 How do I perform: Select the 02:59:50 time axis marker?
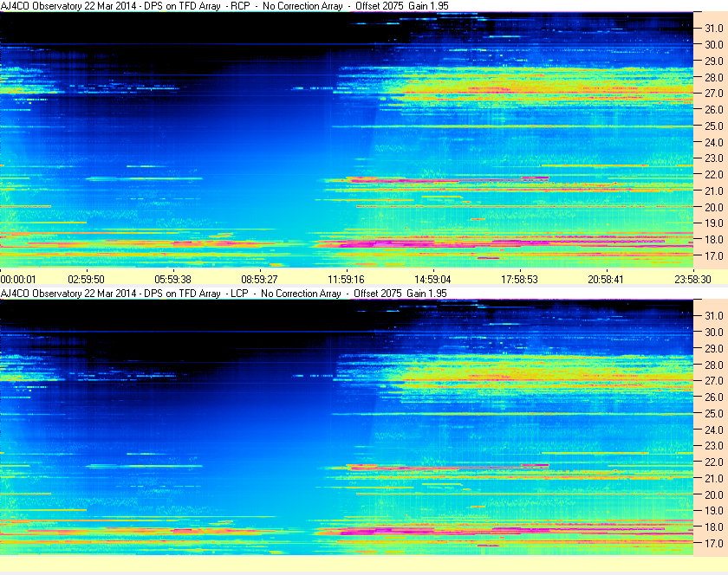coord(87,280)
